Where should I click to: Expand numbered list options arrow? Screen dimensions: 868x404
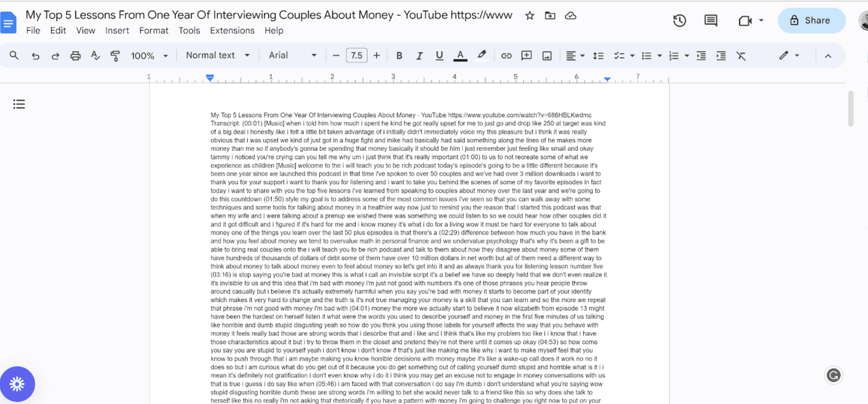(686, 56)
